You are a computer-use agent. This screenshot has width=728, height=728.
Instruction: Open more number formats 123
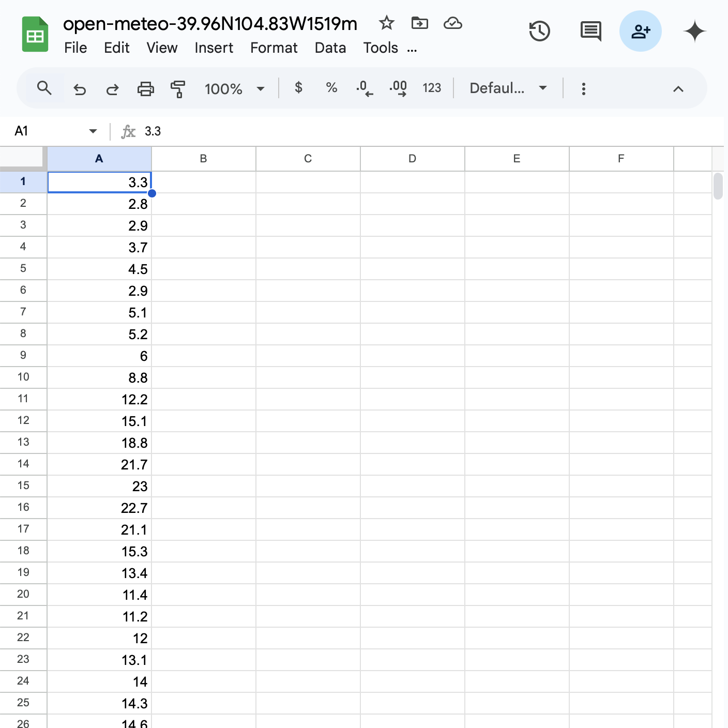(x=432, y=88)
